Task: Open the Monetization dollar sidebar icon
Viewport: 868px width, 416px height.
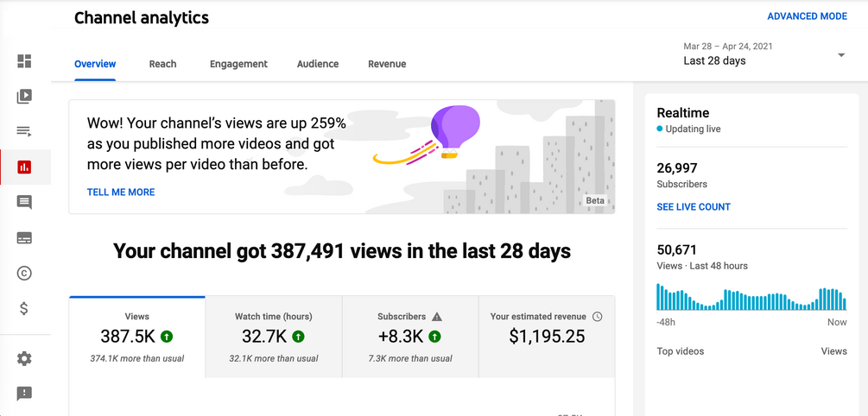Action: pos(24,308)
